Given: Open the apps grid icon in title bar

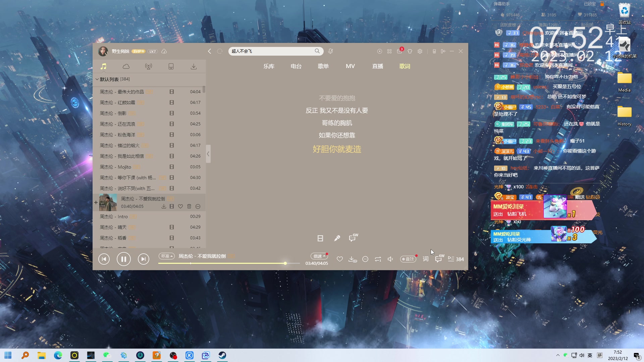Looking at the screenshot, I should [x=389, y=51].
